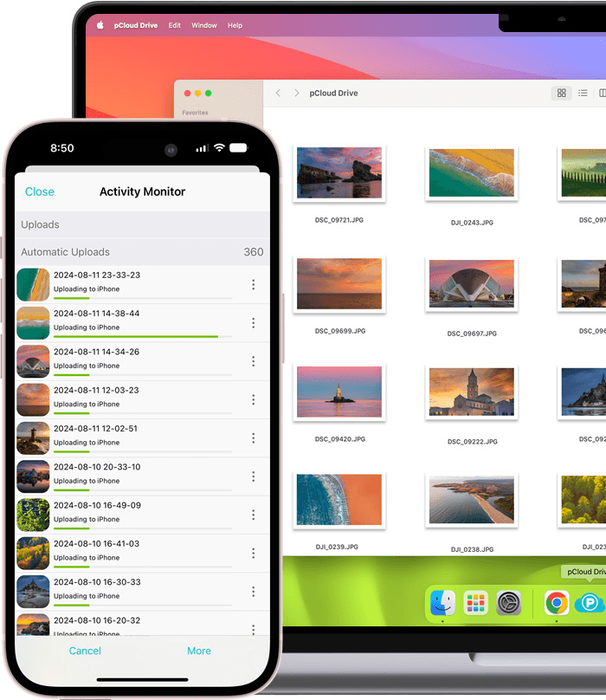Close the Activity Monitor screen
606x700 pixels.
point(40,192)
